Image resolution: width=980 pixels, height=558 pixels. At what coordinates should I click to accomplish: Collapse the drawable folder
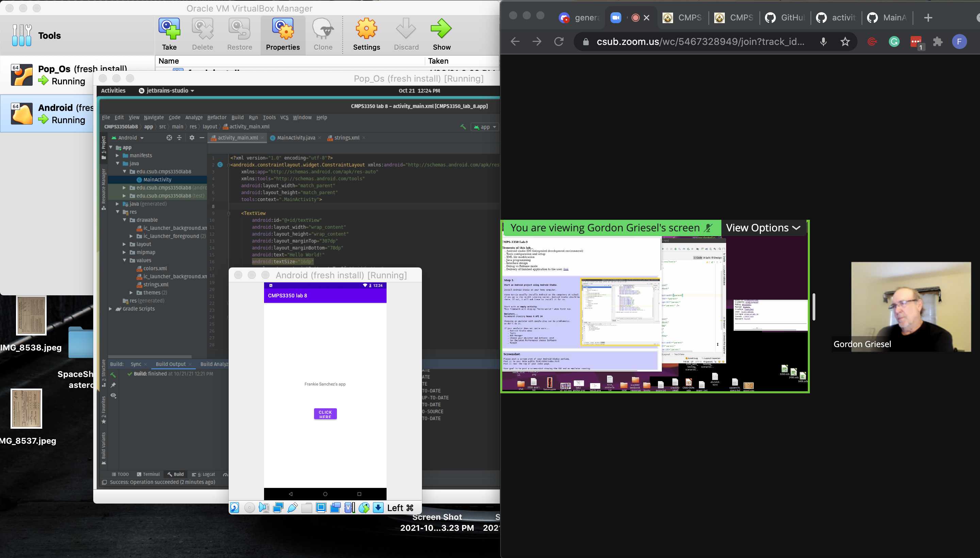pyautogui.click(x=125, y=220)
